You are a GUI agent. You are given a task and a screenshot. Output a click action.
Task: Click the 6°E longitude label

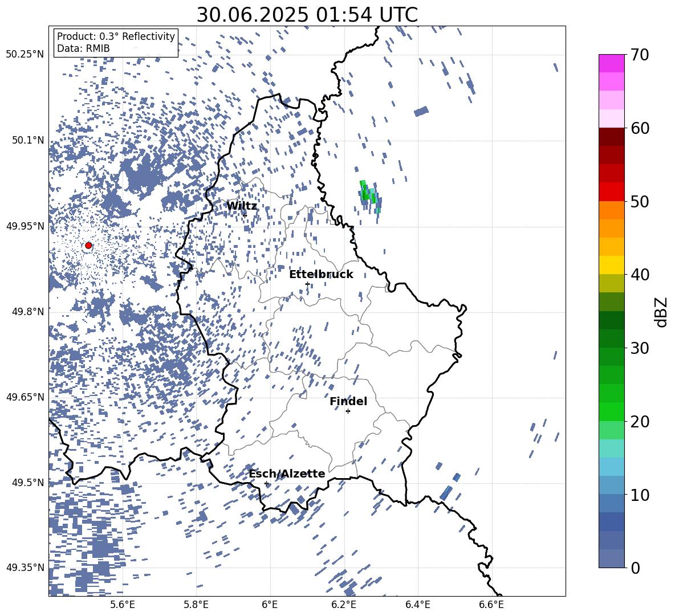click(270, 605)
